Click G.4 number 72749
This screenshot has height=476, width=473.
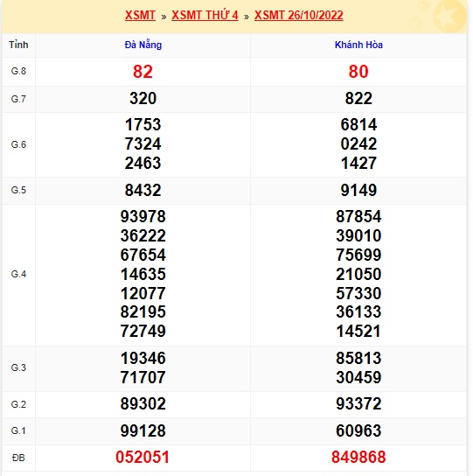click(x=143, y=331)
